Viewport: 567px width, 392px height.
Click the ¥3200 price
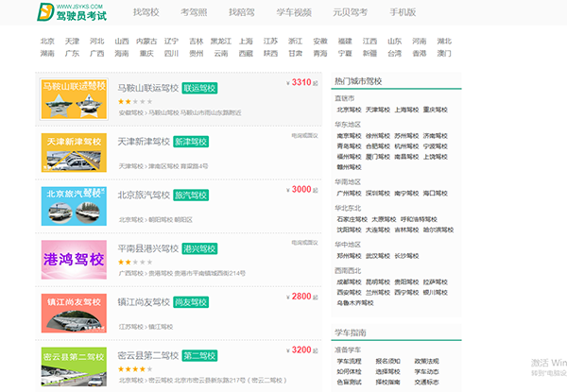tap(301, 349)
